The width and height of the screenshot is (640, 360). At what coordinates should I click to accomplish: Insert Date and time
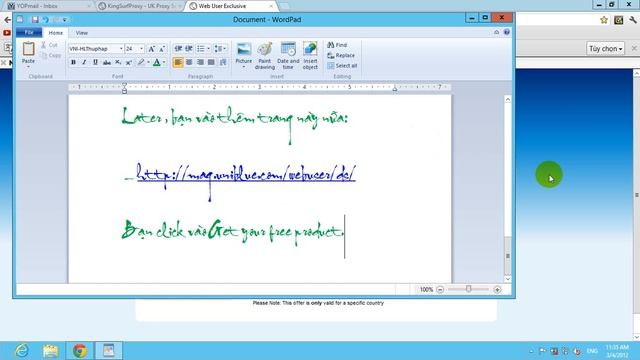click(288, 56)
